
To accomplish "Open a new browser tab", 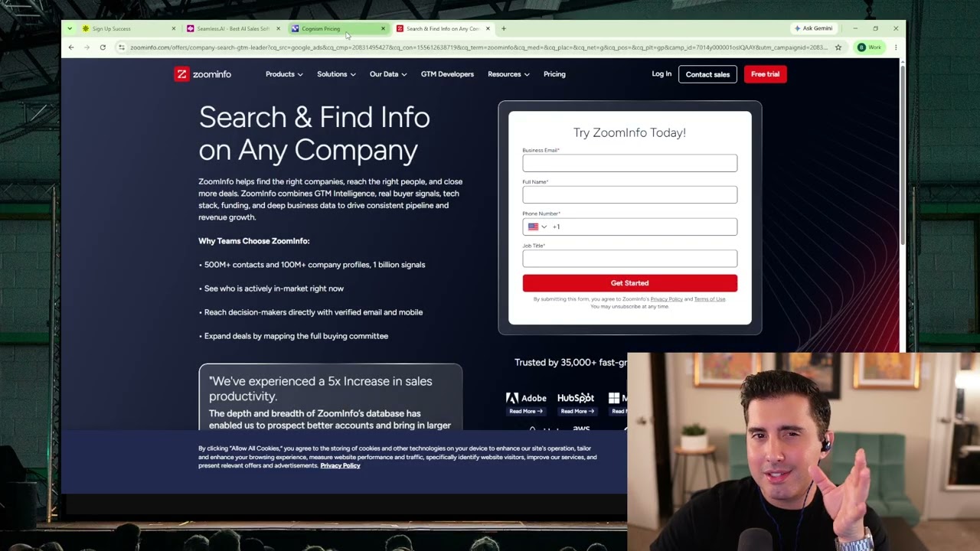I will pyautogui.click(x=503, y=28).
